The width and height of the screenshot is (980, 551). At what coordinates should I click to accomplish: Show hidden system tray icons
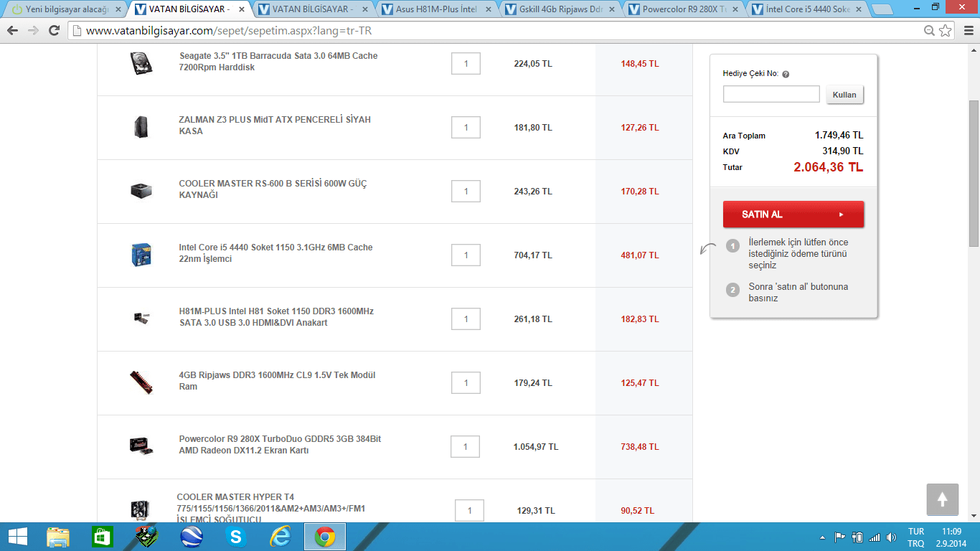822,537
